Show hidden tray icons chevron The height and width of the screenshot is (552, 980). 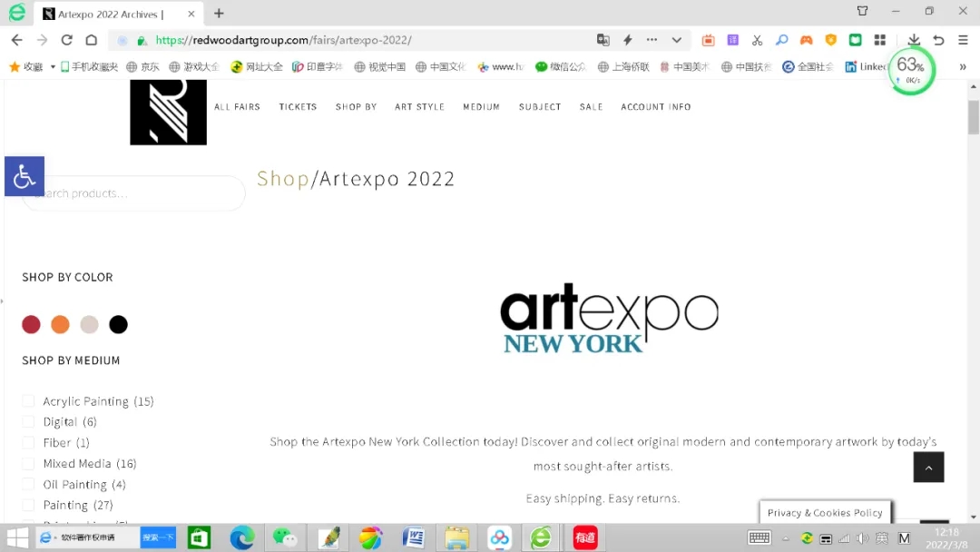click(x=786, y=538)
